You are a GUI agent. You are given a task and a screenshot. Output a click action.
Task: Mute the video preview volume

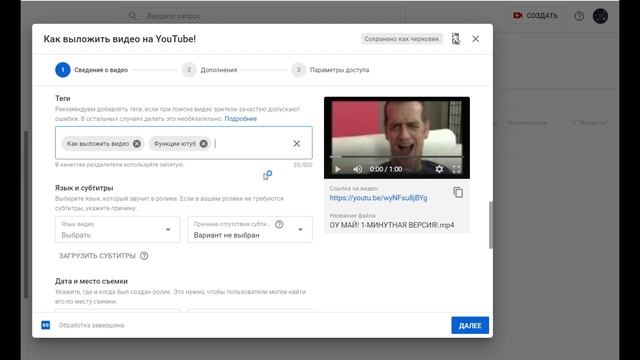358,169
